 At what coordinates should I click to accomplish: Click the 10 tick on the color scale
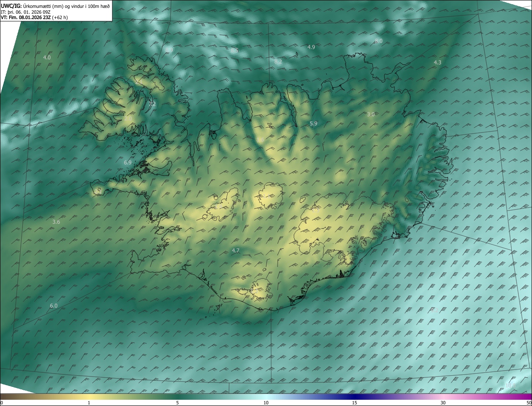(266, 403)
